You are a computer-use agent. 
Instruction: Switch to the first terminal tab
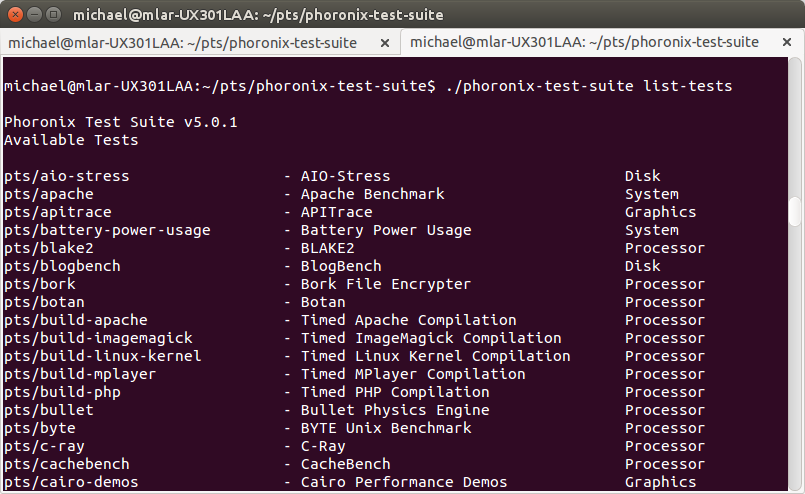click(182, 43)
